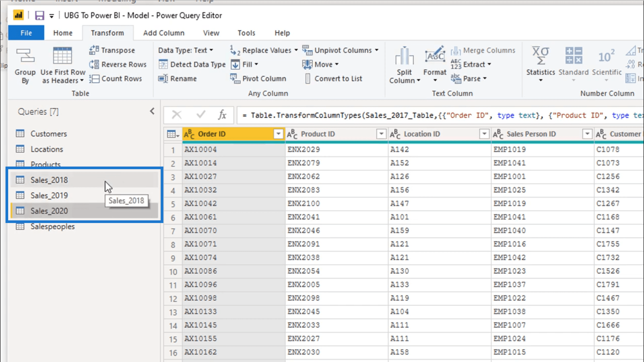Click the Unpivot Columns tool
This screenshot has width=644, height=362.
pyautogui.click(x=341, y=50)
